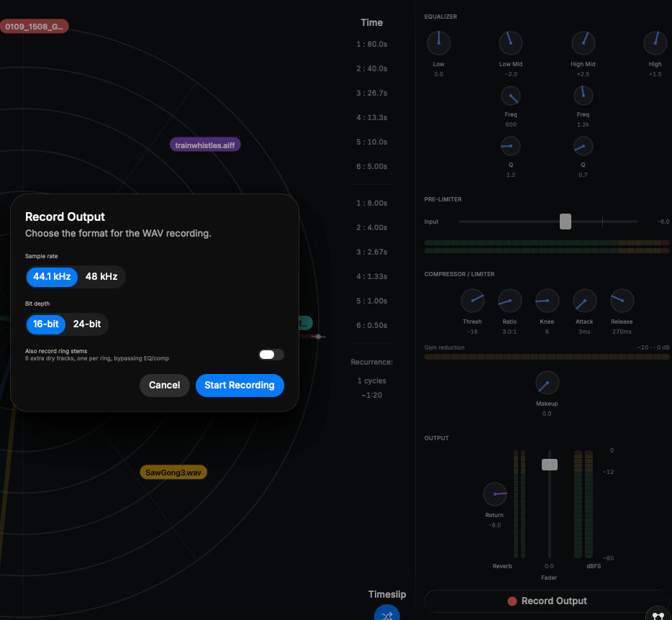Viewport: 672px width, 620px height.
Task: Select time value 1 : 8.00s
Action: (x=372, y=203)
